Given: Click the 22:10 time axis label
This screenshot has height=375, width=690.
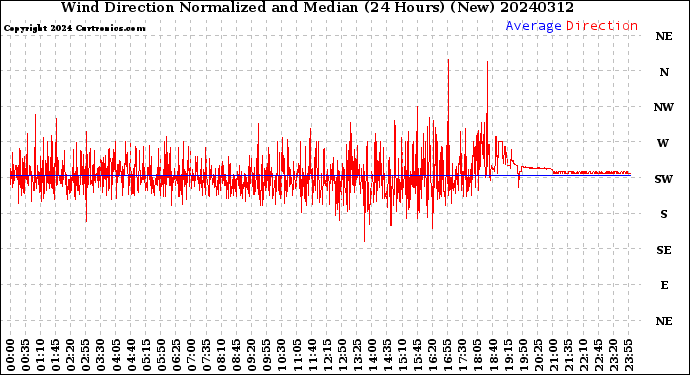Looking at the screenshot, I should tap(583, 355).
